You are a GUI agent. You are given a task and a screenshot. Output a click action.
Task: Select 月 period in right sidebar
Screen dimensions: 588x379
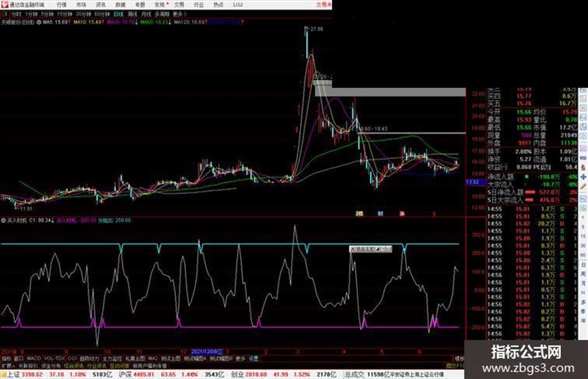583,283
